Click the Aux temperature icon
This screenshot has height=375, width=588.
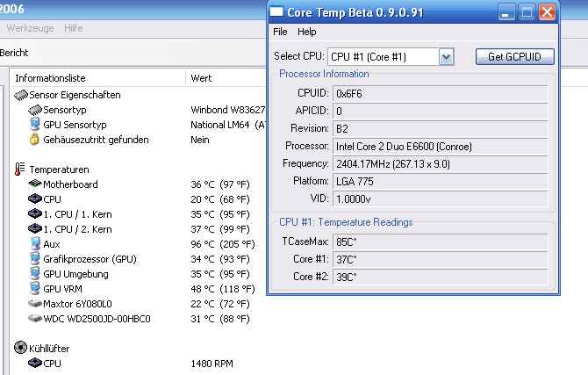click(x=35, y=243)
